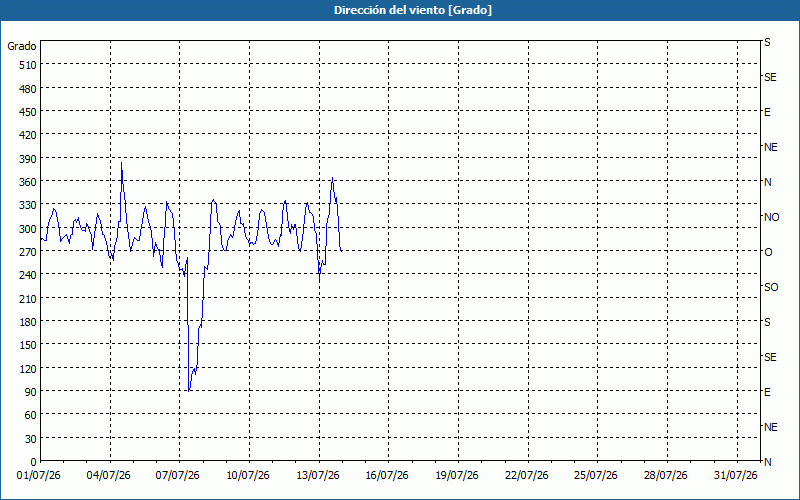Screen dimensions: 800x500
Task: Click the 90 degree axis value
Action: pyautogui.click(x=31, y=392)
